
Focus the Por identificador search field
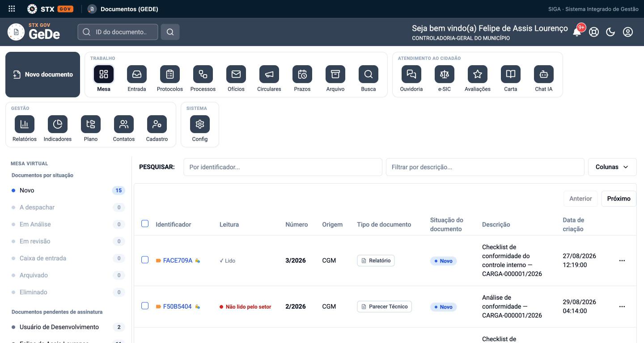tap(283, 167)
